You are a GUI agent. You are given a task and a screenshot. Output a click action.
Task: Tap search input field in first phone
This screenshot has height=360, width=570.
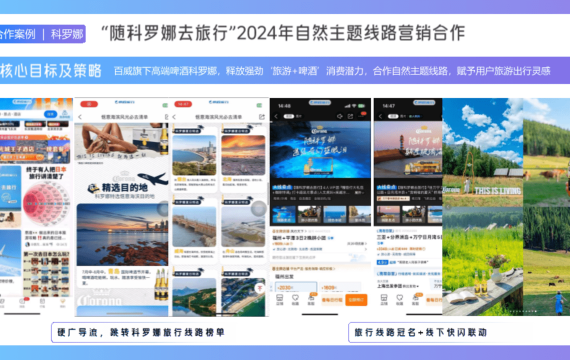23,114
